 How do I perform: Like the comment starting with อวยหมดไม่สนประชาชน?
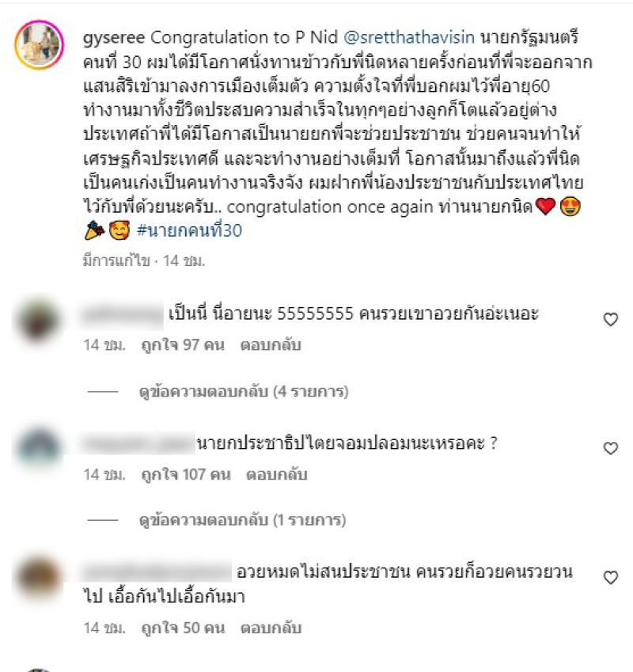pos(611,577)
